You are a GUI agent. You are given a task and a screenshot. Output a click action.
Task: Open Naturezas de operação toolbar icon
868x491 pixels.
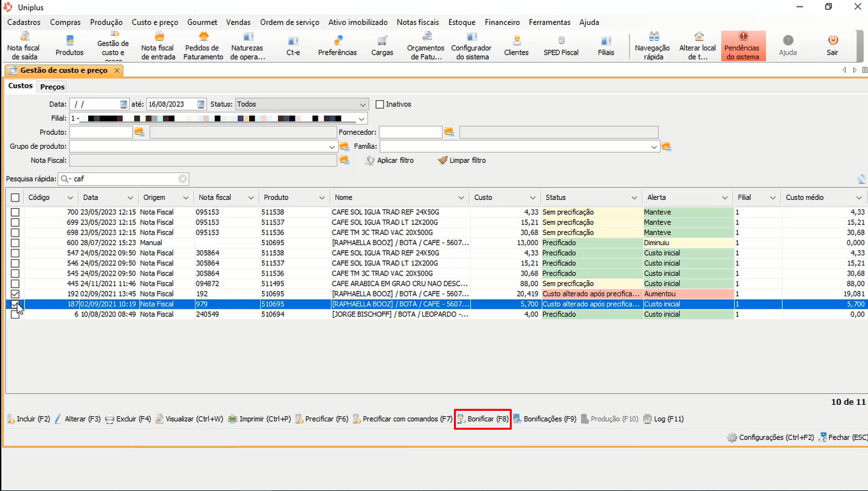point(247,46)
